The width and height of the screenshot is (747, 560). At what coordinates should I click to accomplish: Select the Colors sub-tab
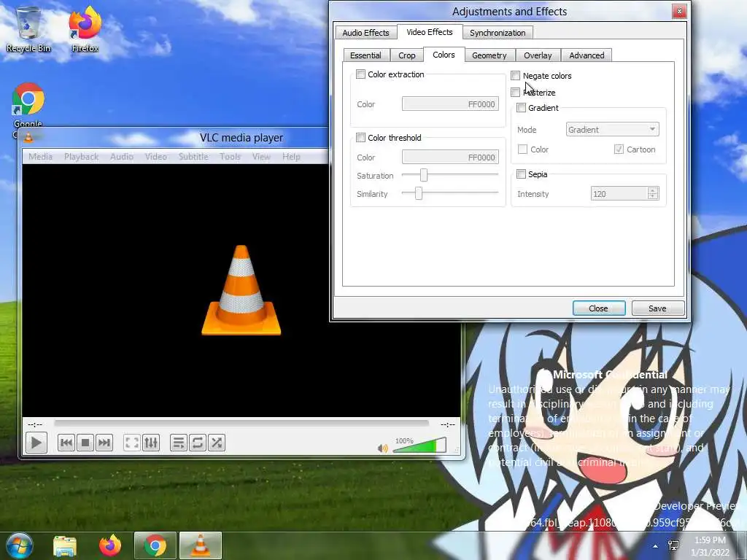click(x=444, y=55)
